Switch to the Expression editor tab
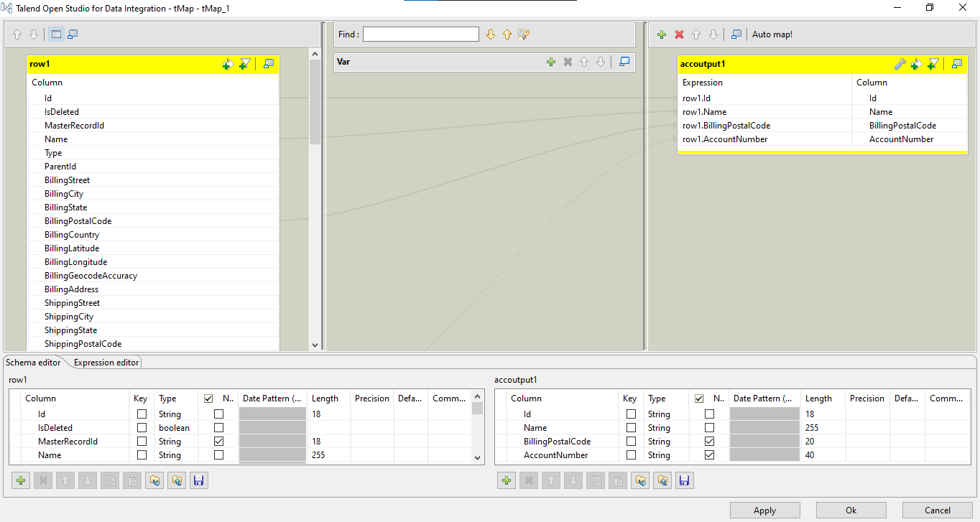This screenshot has width=980, height=522. click(106, 363)
